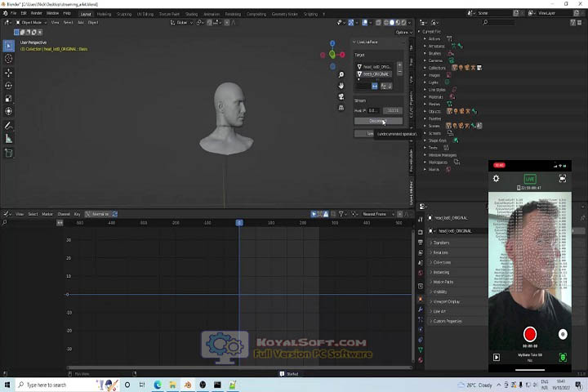Select the Select Box tool

coord(9,46)
